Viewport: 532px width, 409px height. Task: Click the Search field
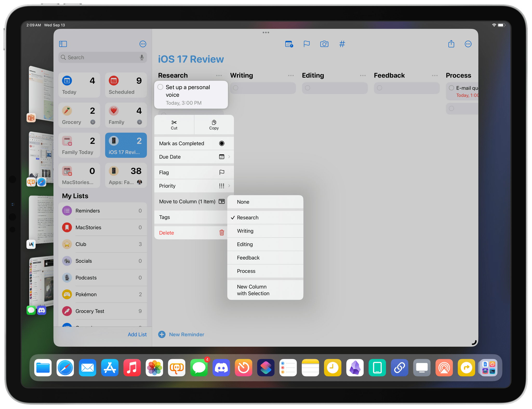point(103,57)
